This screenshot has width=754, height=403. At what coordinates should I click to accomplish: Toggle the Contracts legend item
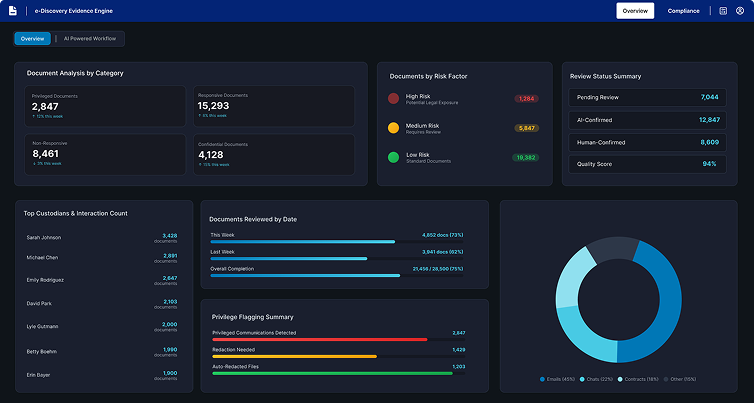point(637,380)
